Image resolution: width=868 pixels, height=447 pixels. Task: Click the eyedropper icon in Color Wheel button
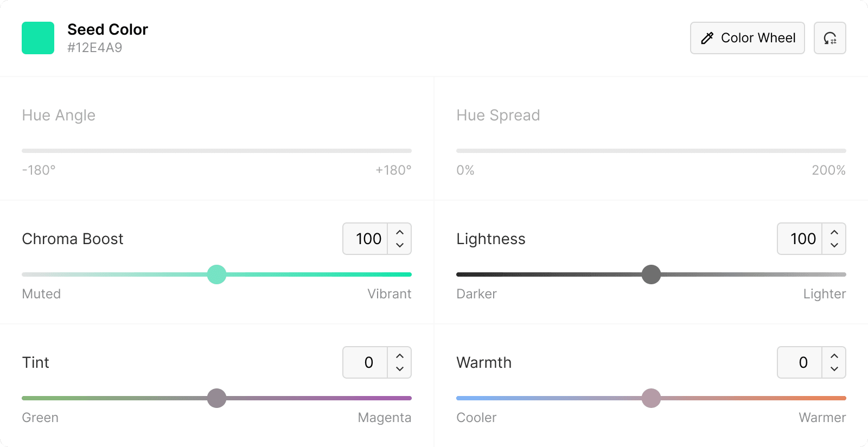point(707,38)
